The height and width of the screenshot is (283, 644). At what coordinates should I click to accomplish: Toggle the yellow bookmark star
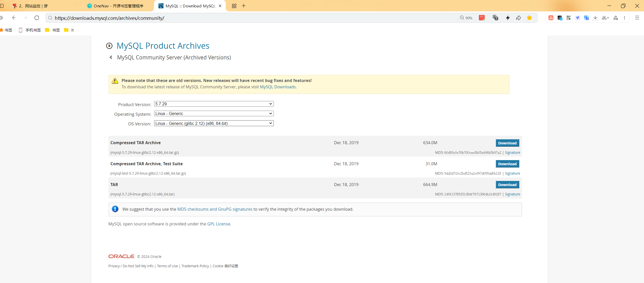[x=529, y=18]
